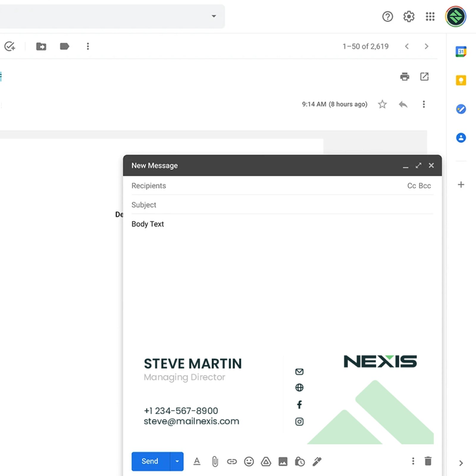The height and width of the screenshot is (476, 476).
Task: Attach files with paperclip icon
Action: [x=215, y=461]
